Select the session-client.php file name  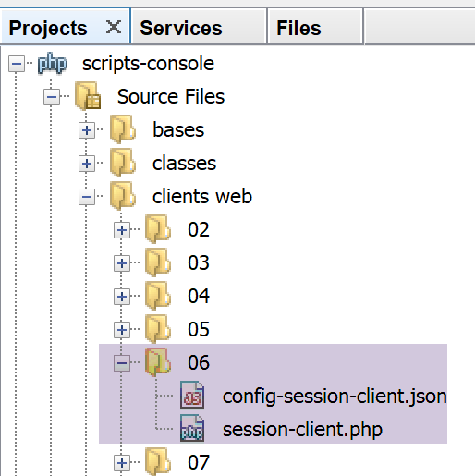[x=302, y=429]
